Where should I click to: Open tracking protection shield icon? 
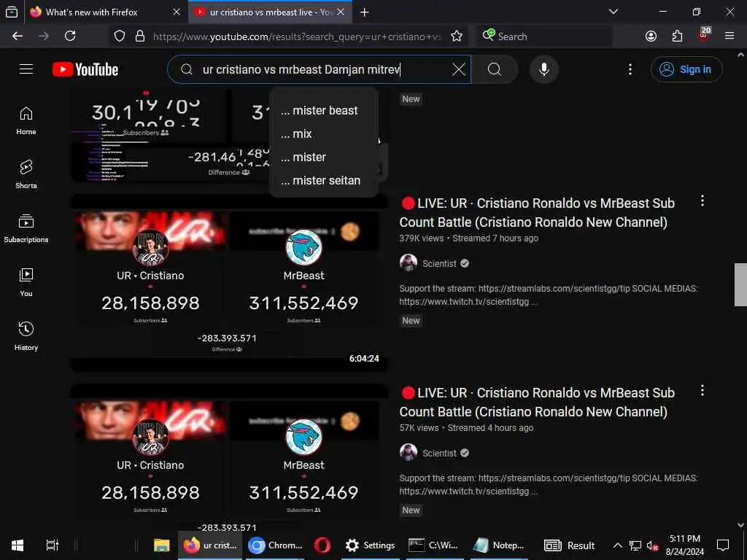(x=120, y=36)
